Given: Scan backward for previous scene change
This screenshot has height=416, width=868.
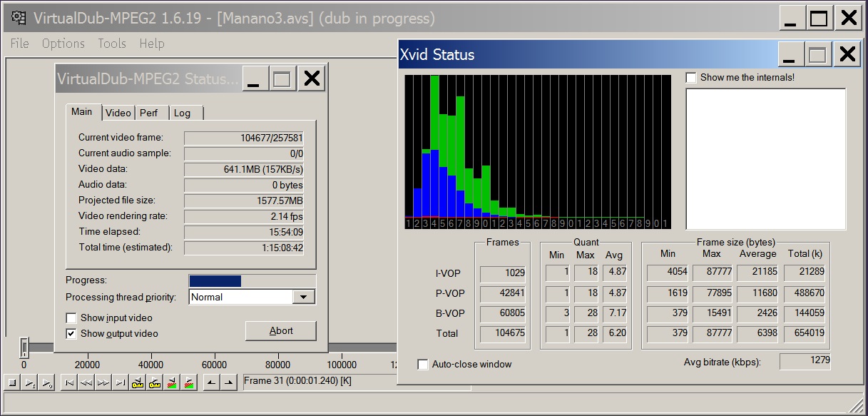Looking at the screenshot, I should 172,383.
